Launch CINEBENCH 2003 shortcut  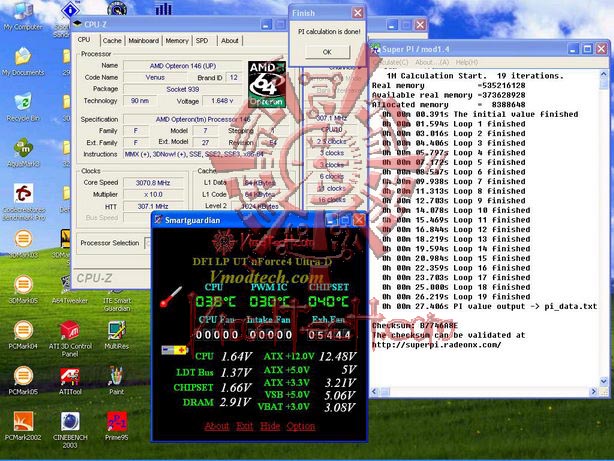[70, 429]
